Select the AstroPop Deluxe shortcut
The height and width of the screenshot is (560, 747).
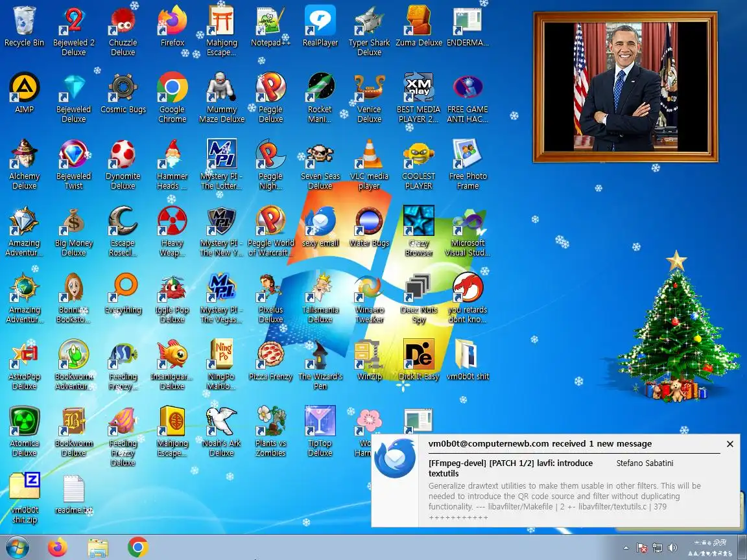coord(24,365)
